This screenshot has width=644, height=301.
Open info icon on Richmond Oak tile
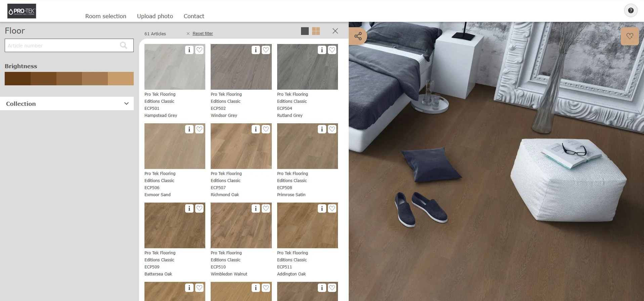tap(256, 129)
